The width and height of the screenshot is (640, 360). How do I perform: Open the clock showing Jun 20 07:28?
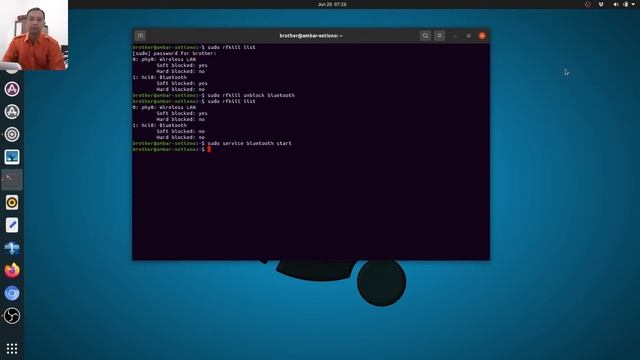(332, 4)
